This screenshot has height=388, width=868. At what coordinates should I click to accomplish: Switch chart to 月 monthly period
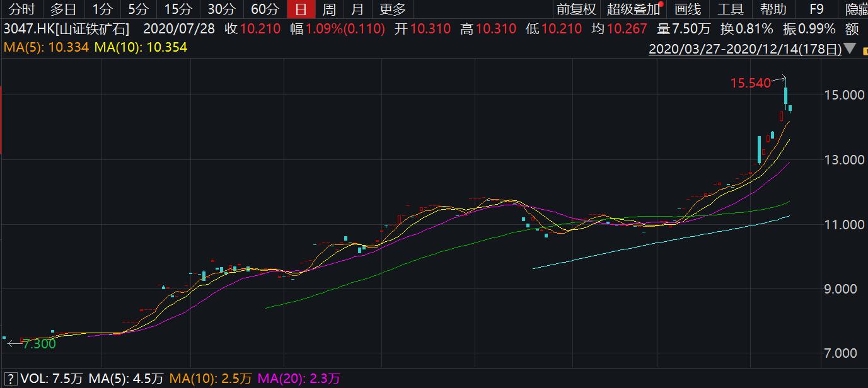[x=357, y=9]
